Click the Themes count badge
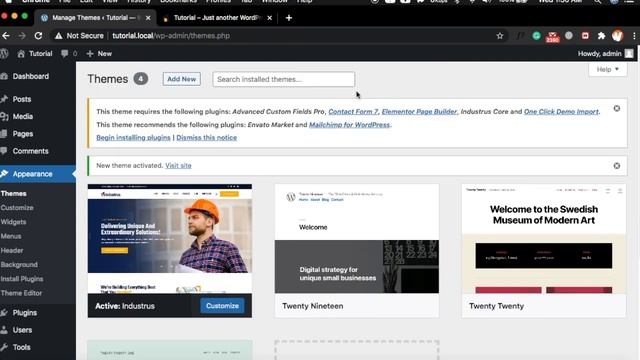Screen dimensions: 640x360 pyautogui.click(x=141, y=79)
